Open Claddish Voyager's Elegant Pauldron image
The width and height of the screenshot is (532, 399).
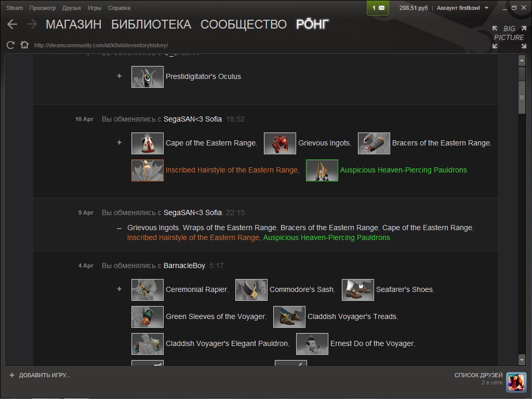(x=147, y=344)
